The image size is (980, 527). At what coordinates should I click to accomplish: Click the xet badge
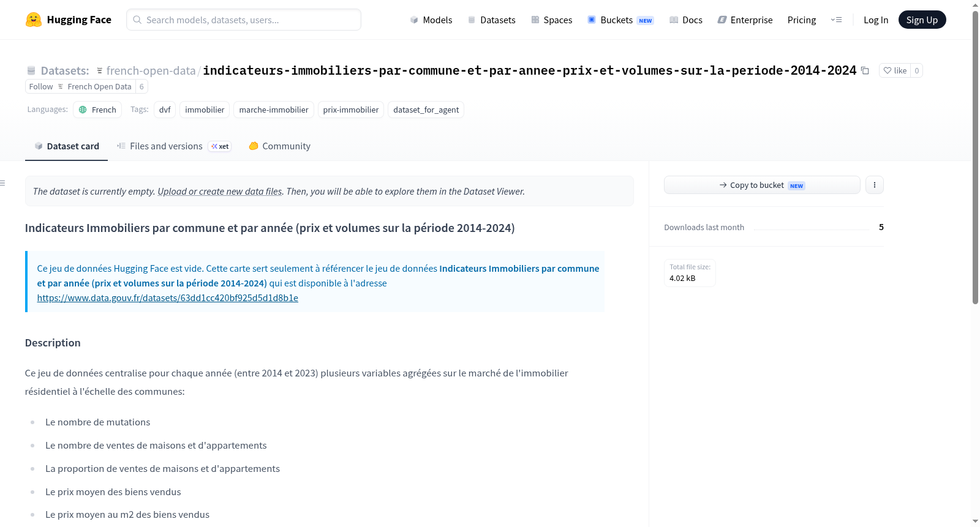point(220,146)
